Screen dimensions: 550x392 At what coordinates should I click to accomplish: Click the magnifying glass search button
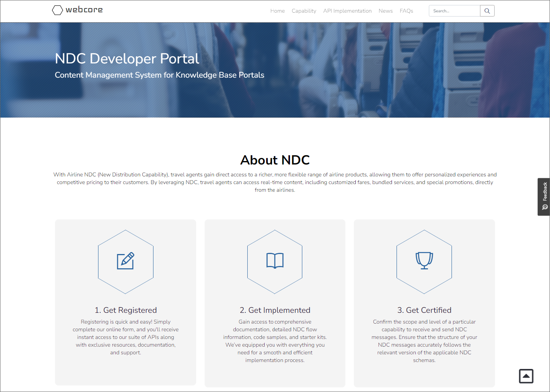pos(487,11)
